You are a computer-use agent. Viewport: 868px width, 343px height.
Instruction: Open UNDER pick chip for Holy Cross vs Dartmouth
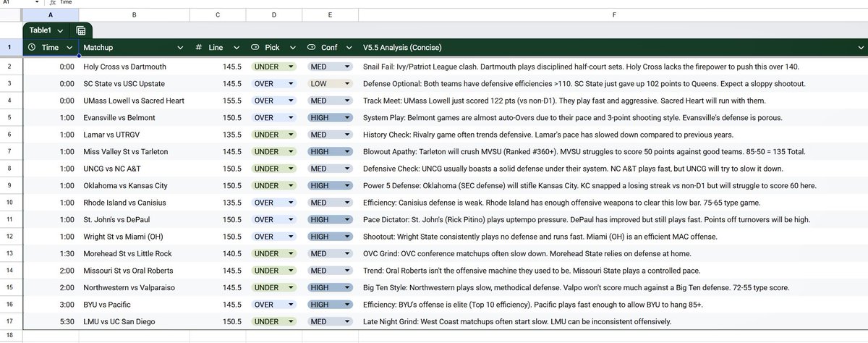coord(273,67)
